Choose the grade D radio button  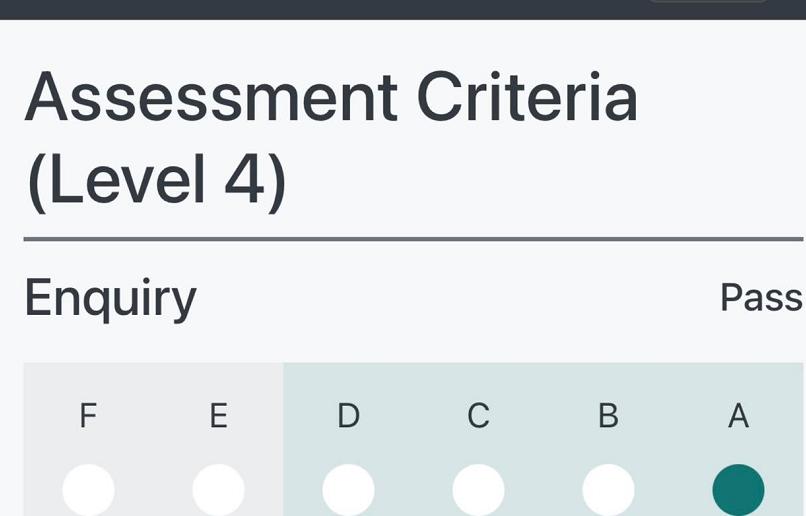click(348, 490)
